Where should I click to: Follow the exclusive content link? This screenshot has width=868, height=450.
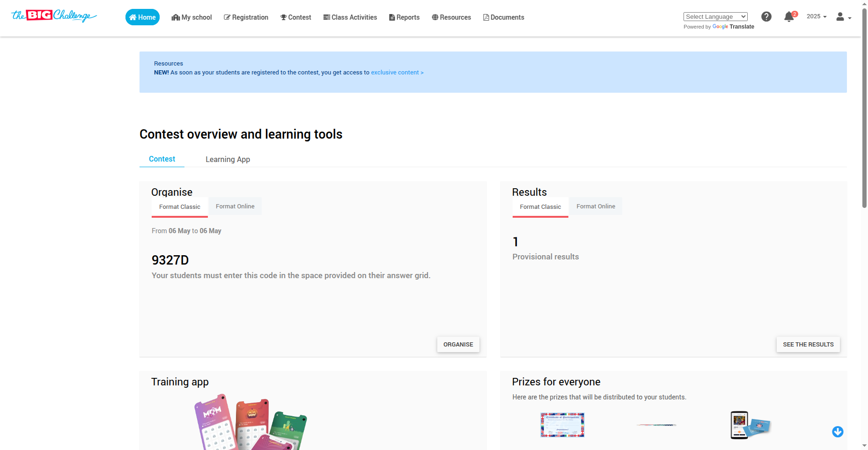pos(397,73)
